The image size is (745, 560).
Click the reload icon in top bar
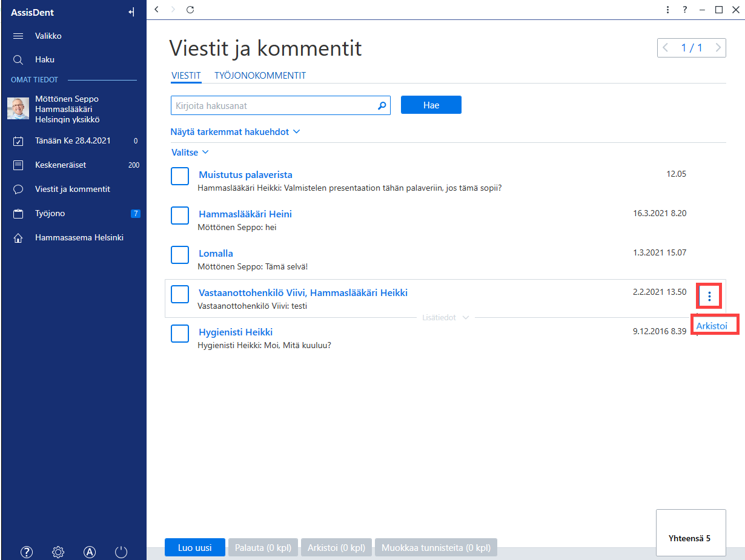click(x=190, y=10)
